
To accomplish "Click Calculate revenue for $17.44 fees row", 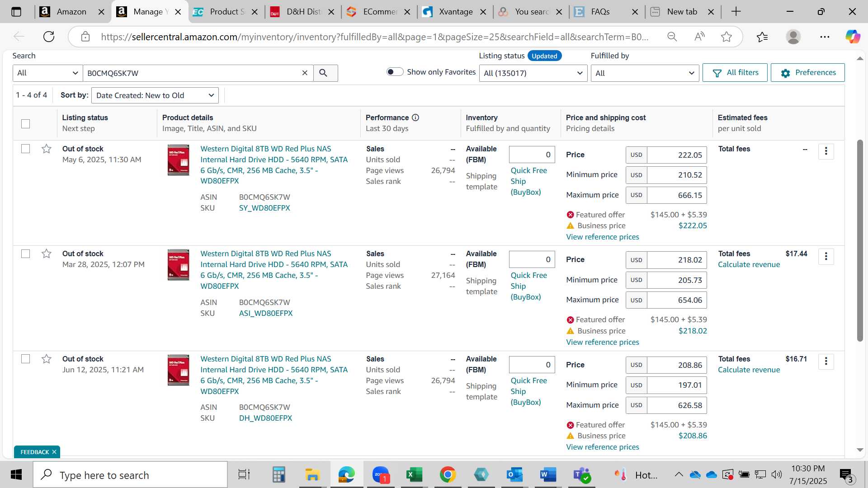I will 749,264.
